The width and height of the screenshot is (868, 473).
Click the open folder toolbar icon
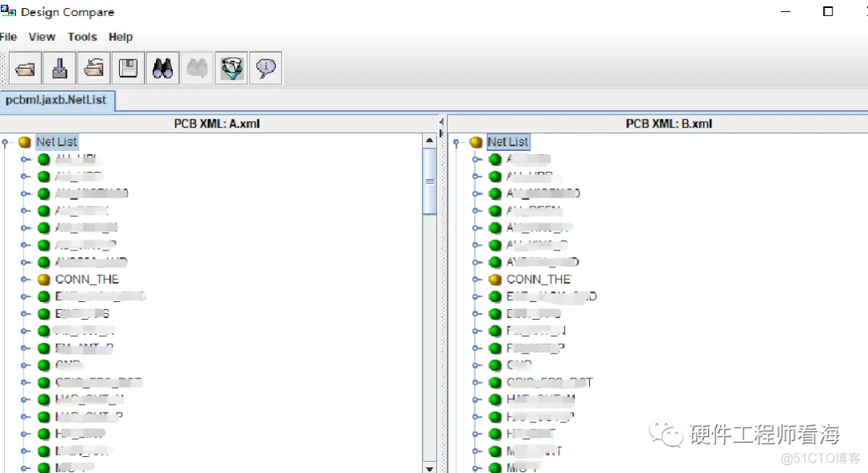pos(26,68)
